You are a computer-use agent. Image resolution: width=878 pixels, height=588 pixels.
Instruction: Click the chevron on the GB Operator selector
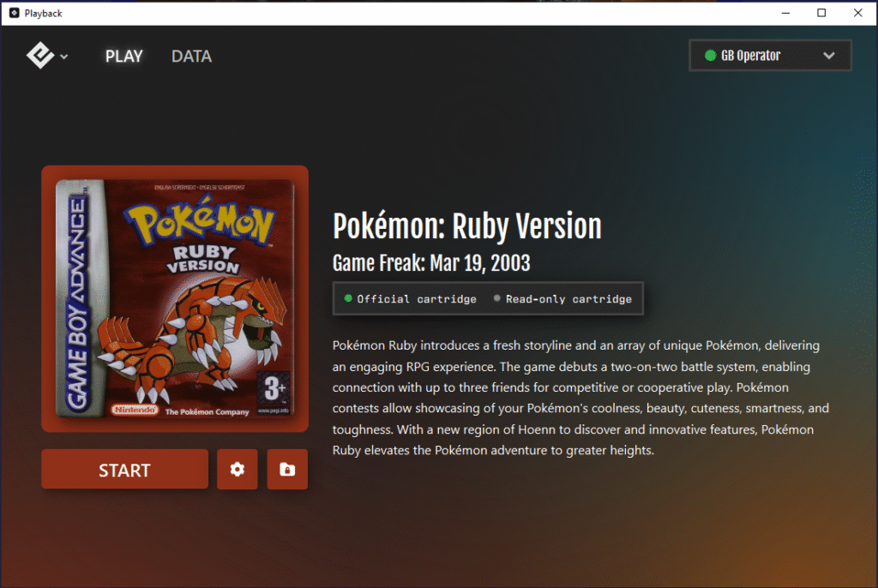[827, 55]
